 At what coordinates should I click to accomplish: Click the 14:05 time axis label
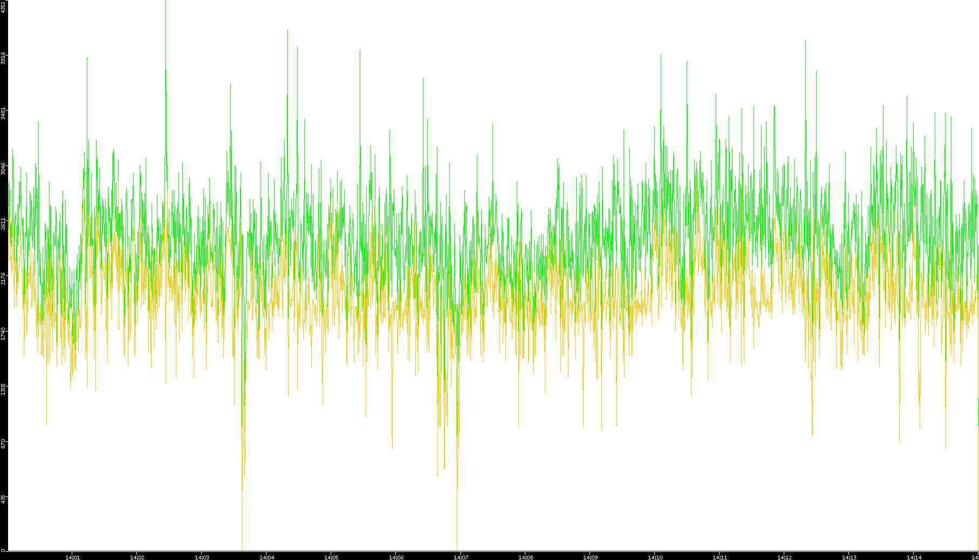tap(331, 557)
